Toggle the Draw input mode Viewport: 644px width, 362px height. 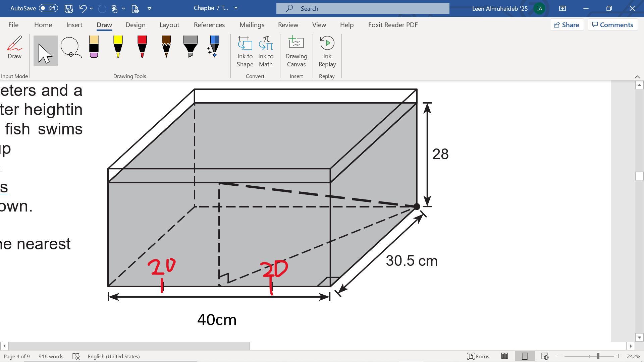14,48
